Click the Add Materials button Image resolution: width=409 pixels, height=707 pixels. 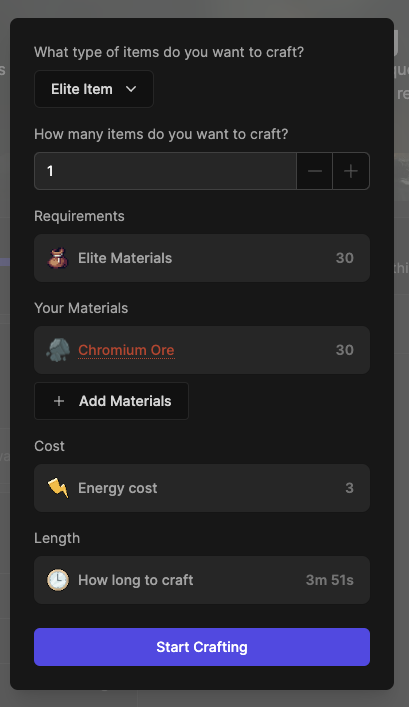[111, 401]
